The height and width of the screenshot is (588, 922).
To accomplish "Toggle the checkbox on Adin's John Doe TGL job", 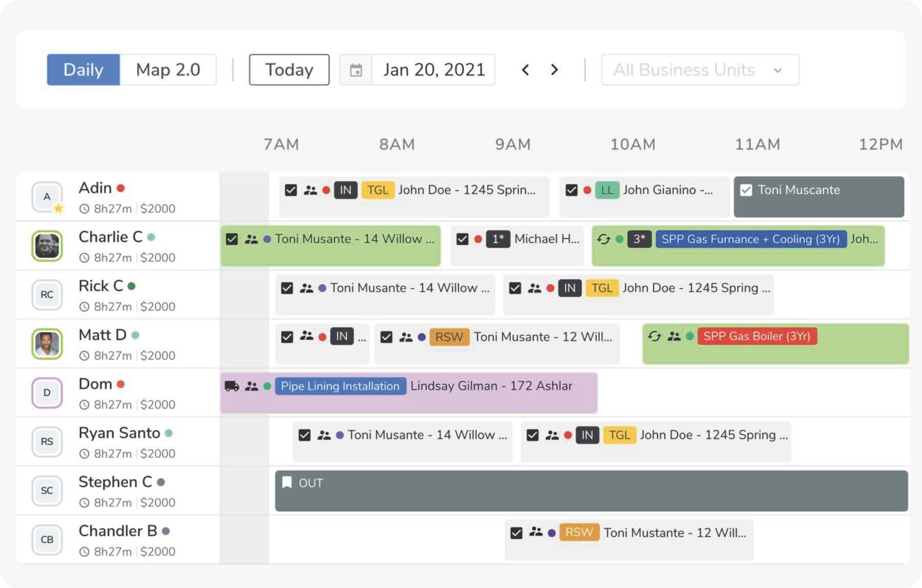I will pos(291,189).
